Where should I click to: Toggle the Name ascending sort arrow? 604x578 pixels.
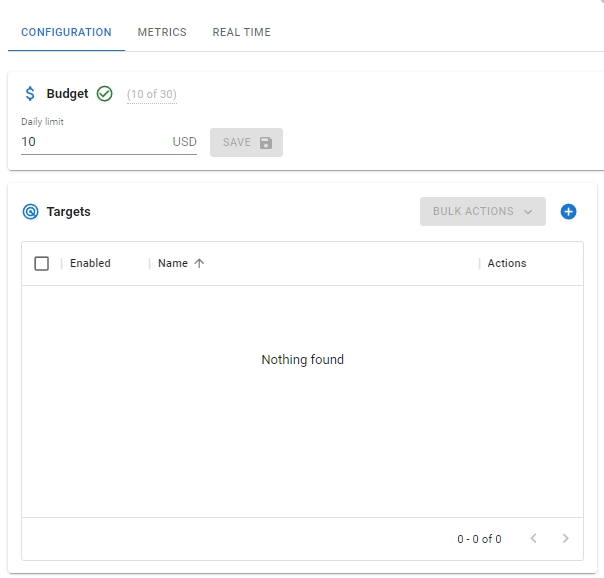199,263
